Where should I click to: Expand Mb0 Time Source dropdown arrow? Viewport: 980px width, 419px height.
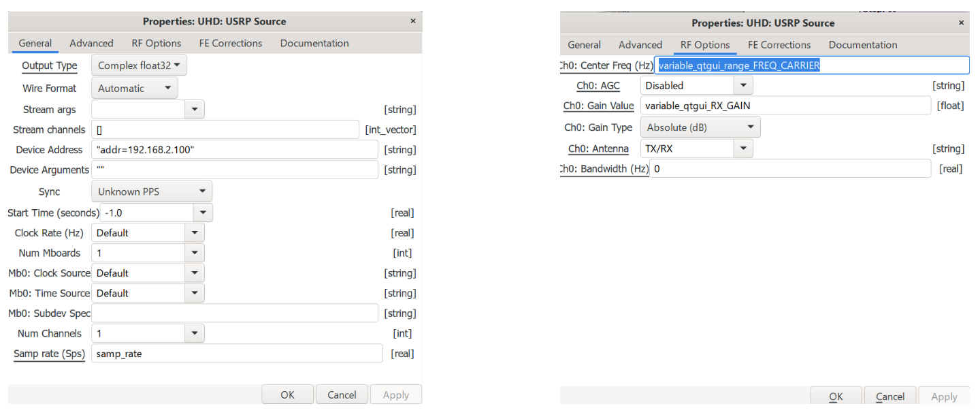(195, 293)
